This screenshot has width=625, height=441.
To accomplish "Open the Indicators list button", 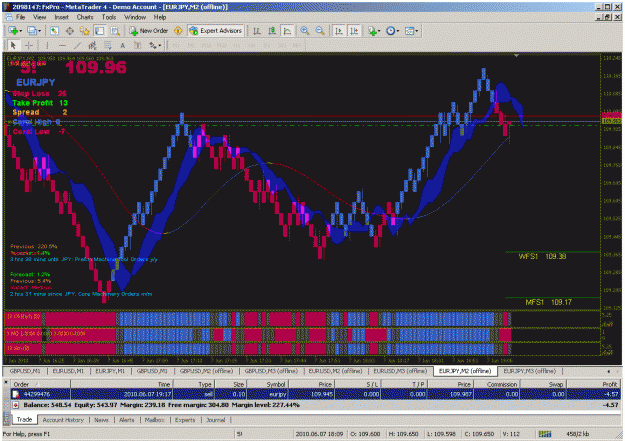I will [x=372, y=31].
